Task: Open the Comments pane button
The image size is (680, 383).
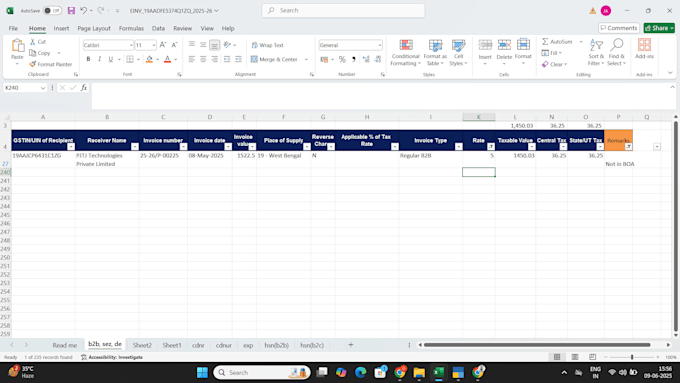Action: pyautogui.click(x=619, y=28)
